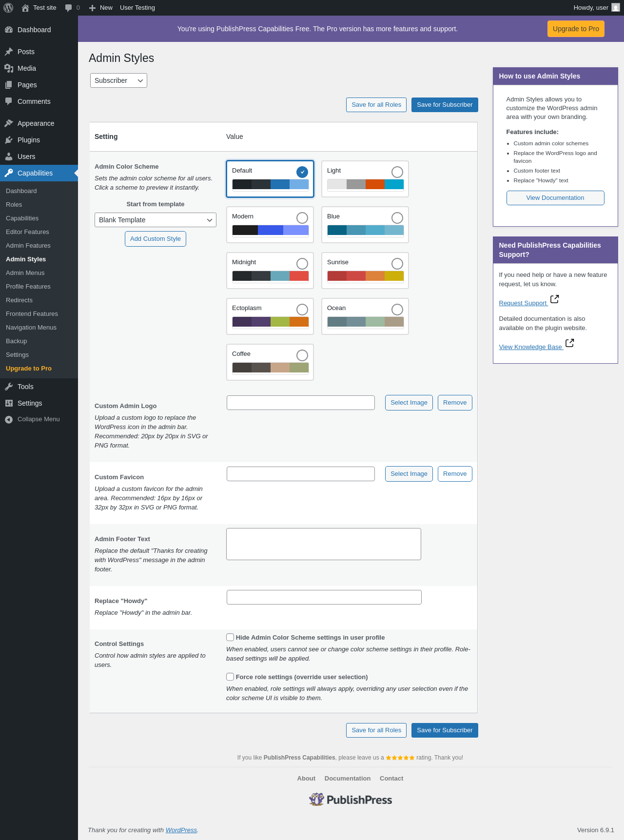Viewport: 624px width, 840px height.
Task: Select the Ectoplasm color scheme radio
Action: point(302,310)
